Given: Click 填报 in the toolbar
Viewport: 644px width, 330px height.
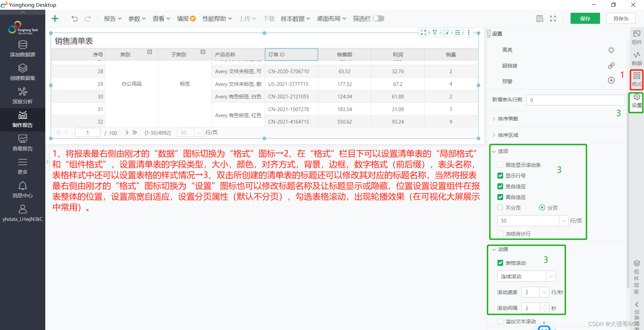Looking at the screenshot, I should pyautogui.click(x=186, y=18).
